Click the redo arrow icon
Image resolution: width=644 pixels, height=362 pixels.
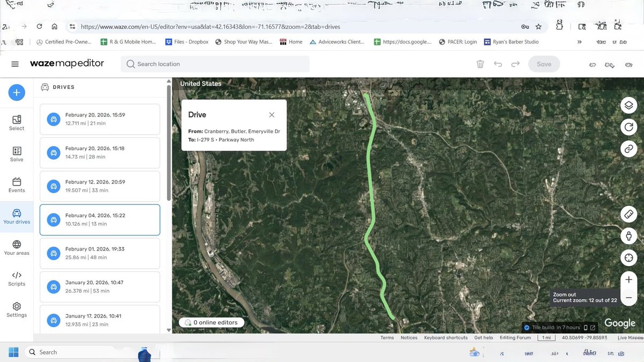click(516, 64)
